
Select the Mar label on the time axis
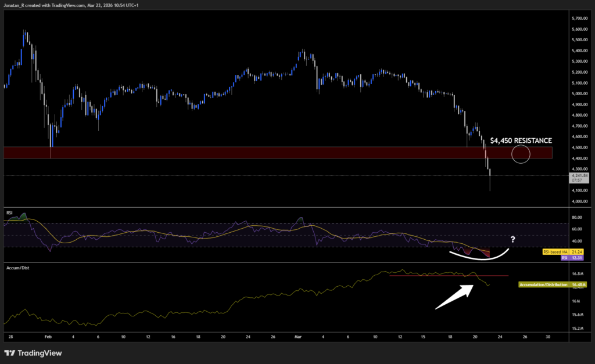298,336
